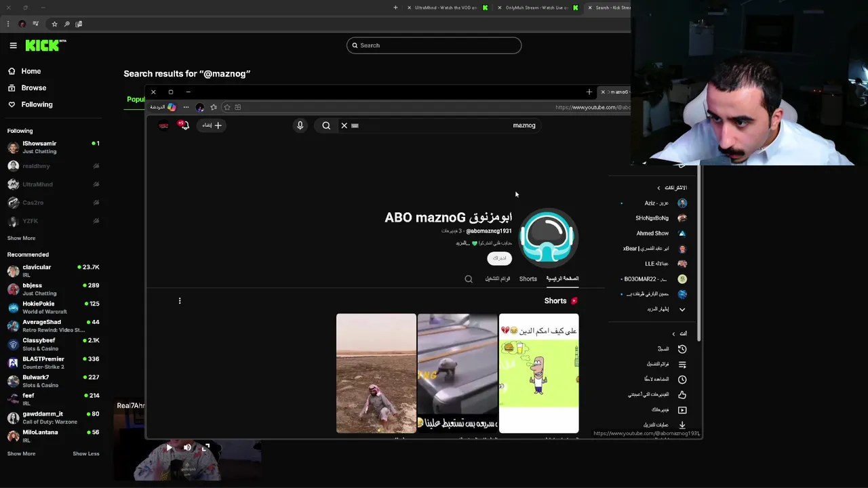868x488 pixels.
Task: Focus the Kick search field
Action: [x=434, y=45]
